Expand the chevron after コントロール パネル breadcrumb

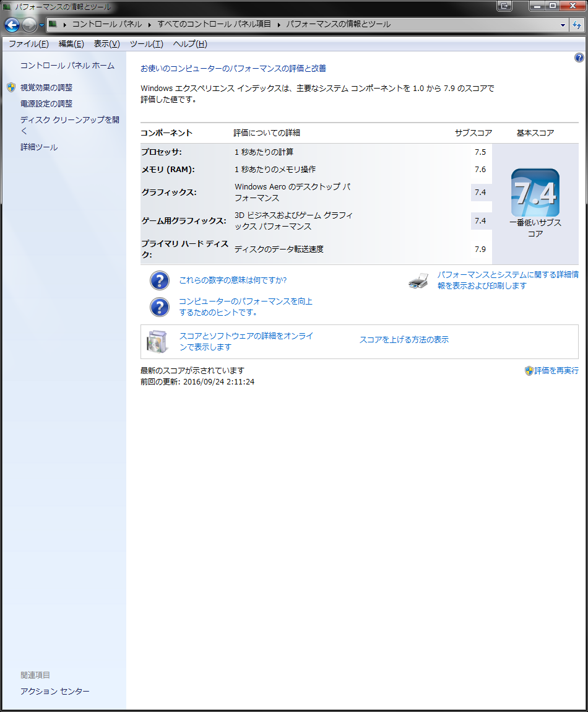pos(149,25)
